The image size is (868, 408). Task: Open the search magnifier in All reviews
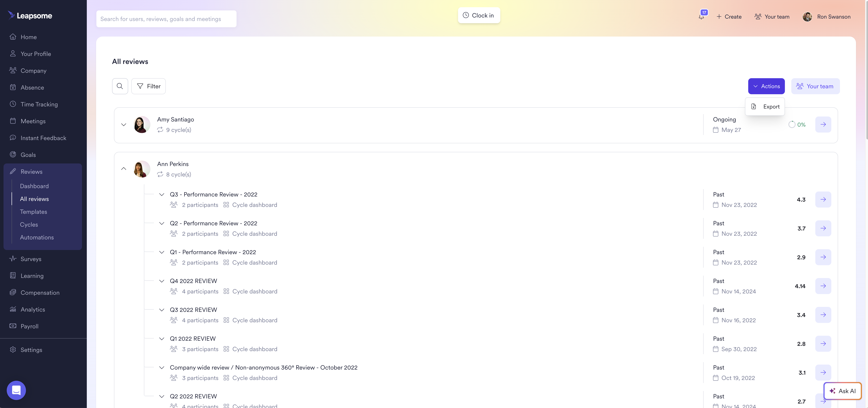pyautogui.click(x=120, y=86)
